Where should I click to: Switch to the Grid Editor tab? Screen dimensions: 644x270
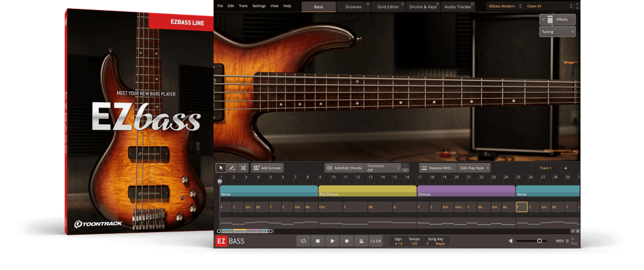point(388,6)
